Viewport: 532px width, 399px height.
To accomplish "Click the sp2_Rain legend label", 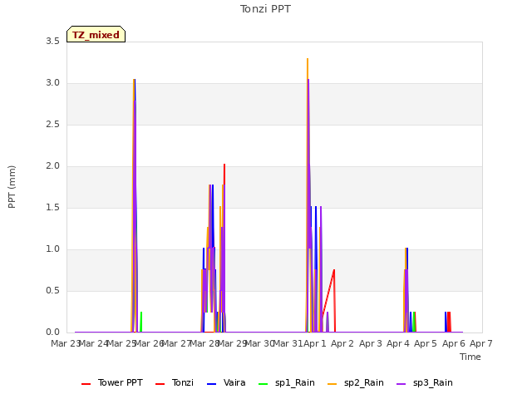I will pos(364,382).
